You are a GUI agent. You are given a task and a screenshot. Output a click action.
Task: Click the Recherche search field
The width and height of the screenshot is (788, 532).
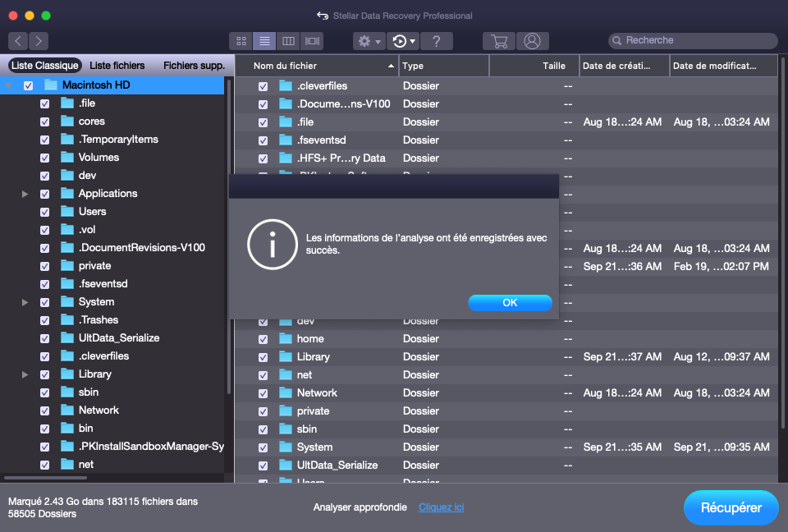pyautogui.click(x=693, y=40)
